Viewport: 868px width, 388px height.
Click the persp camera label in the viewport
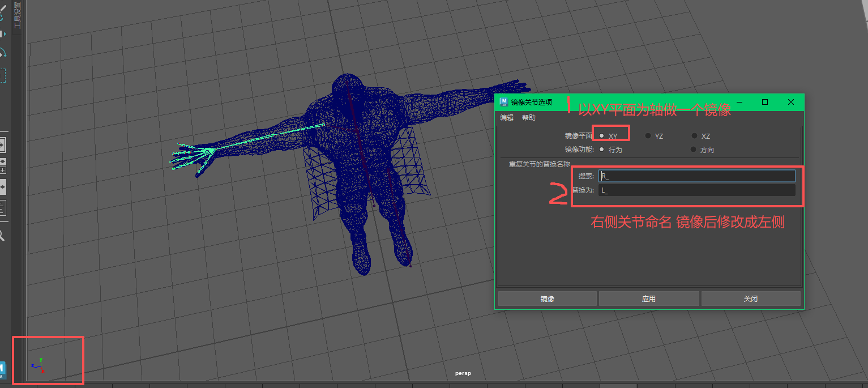tap(463, 374)
